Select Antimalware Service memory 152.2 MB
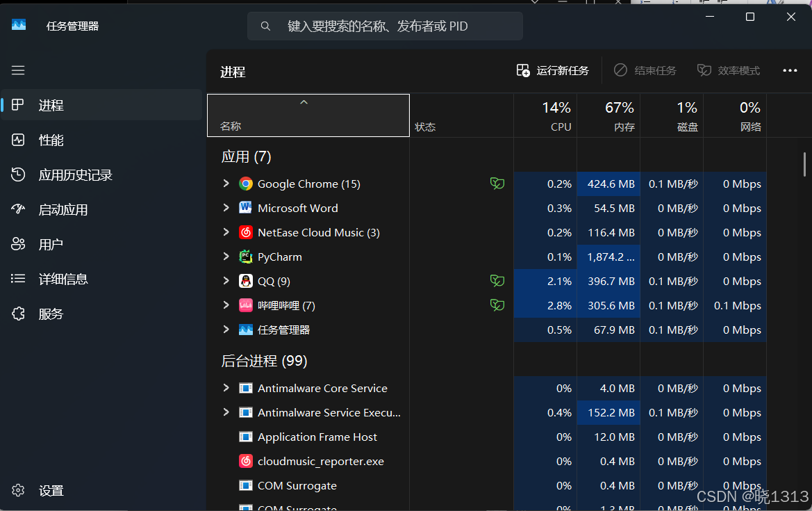Screen dimensions: 812x511 [x=608, y=412]
